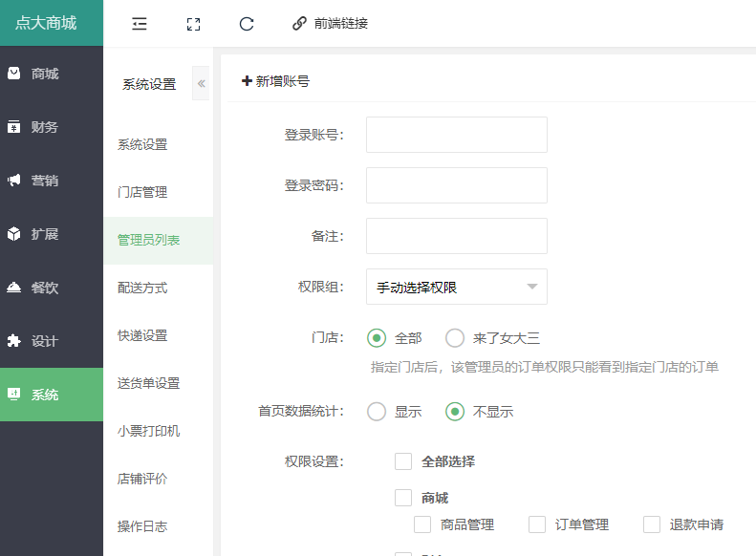Screen dimensions: 756x556
Task: Click the 权限设置 label
Action: click(313, 461)
